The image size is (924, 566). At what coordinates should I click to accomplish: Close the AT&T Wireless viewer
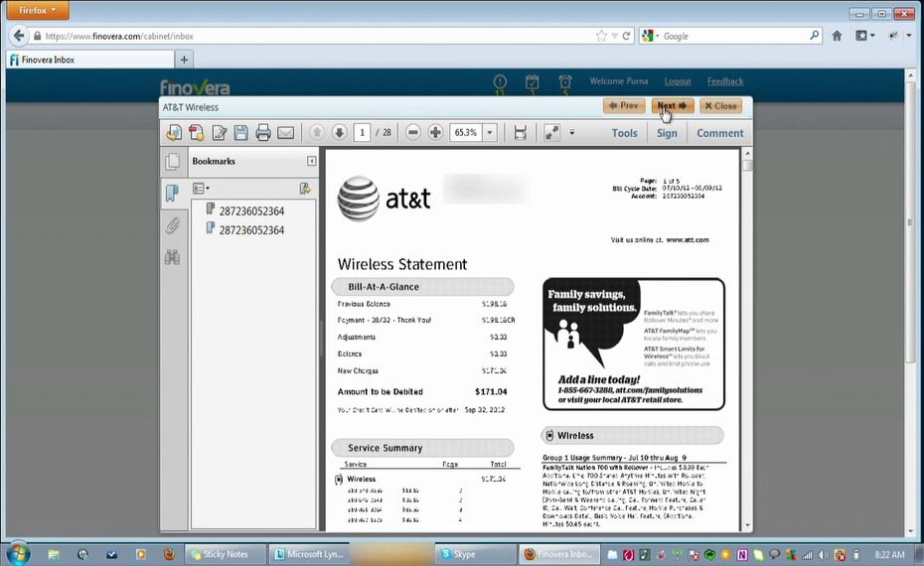tap(720, 106)
